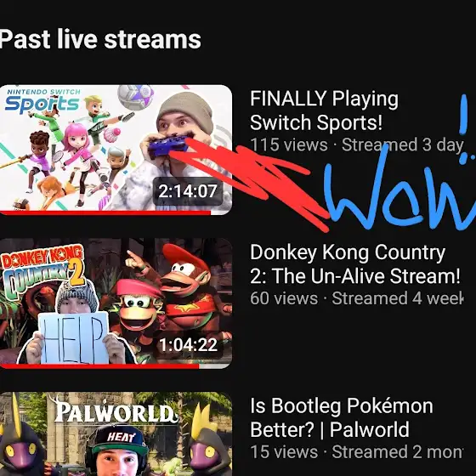This screenshot has width=476, height=476.
Task: Click the '115 views · Streamed 3 days' text
Action: 357,144
